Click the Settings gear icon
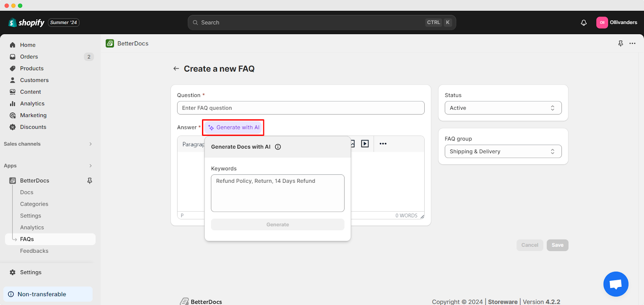Screen dimensions: 644x305 pos(12,272)
